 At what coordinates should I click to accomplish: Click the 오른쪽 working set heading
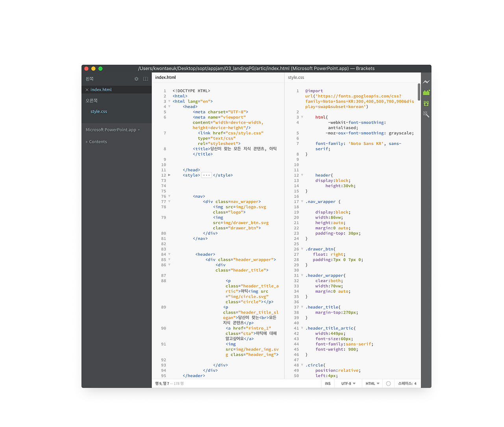(x=92, y=101)
